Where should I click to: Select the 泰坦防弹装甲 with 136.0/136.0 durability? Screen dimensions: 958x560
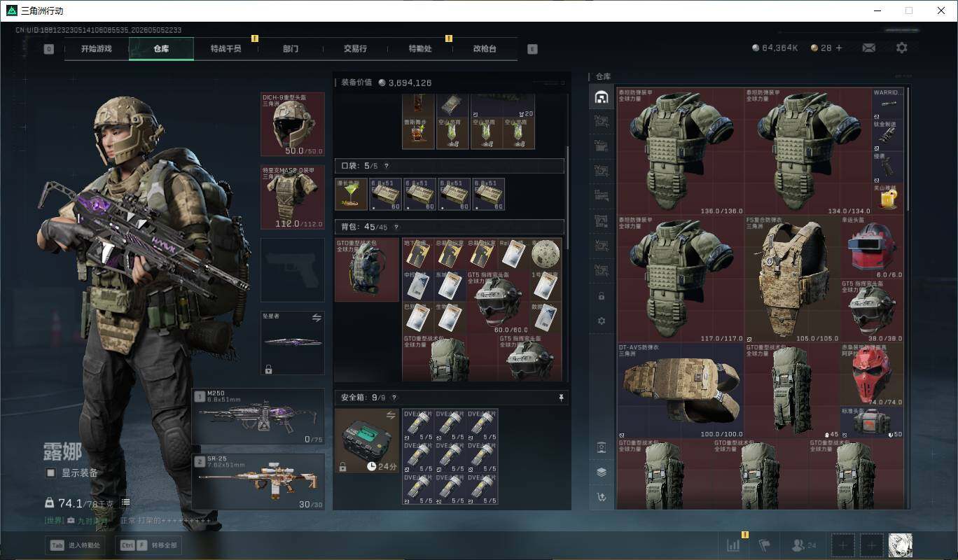point(680,151)
